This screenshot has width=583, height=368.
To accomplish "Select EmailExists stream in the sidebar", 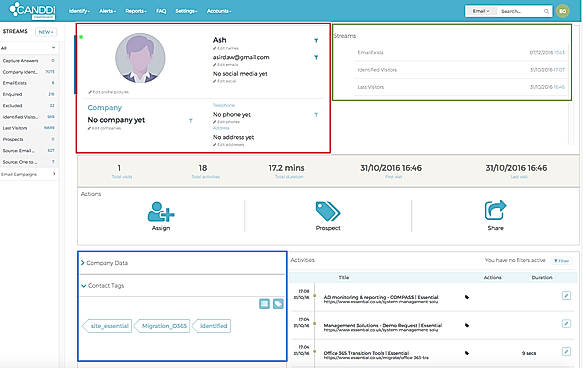I will point(28,83).
